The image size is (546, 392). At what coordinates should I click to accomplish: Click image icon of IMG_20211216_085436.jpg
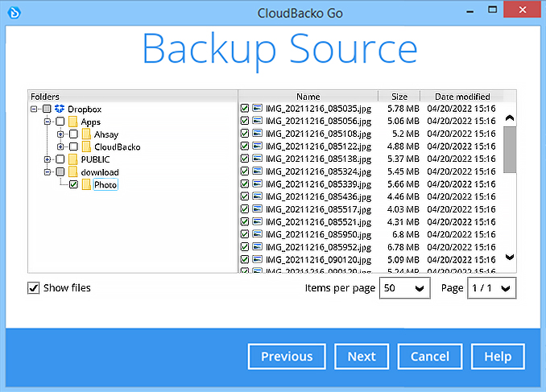258,196
